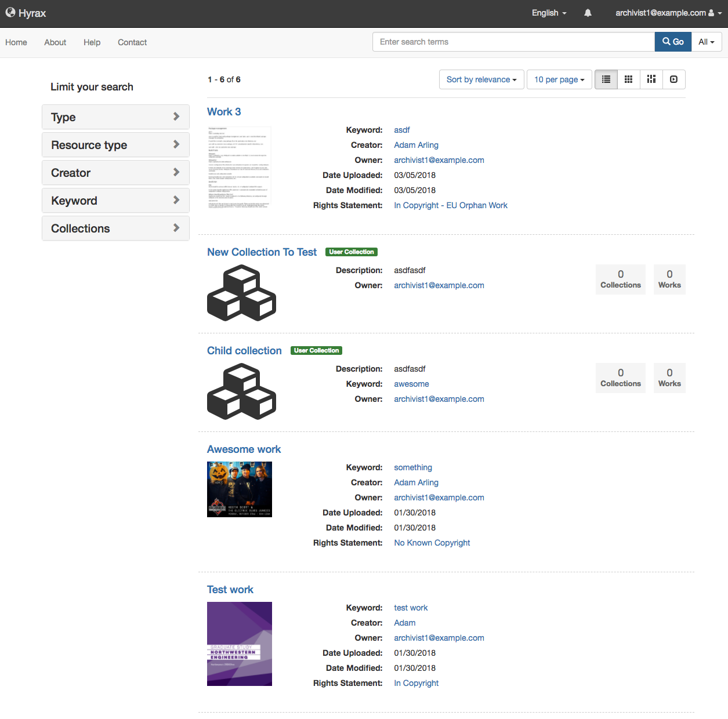Screen dimensions: 728x719
Task: Filter by keyword asdf
Action: (402, 130)
